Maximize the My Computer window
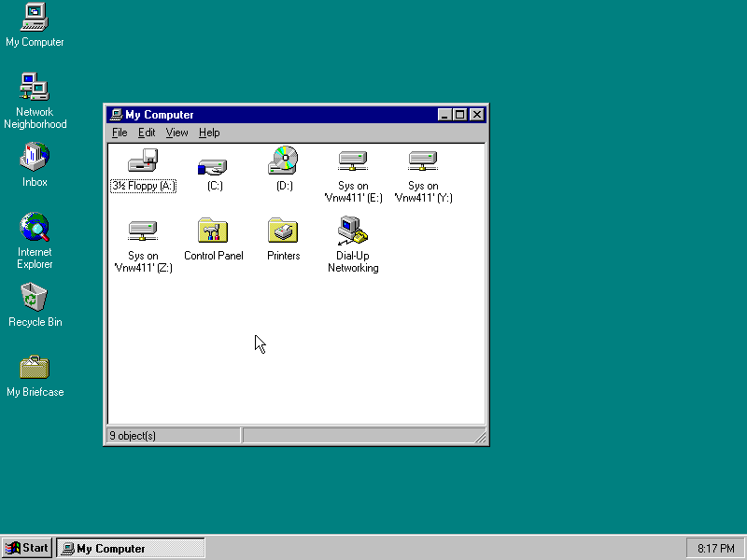This screenshot has width=747, height=560. click(x=460, y=115)
